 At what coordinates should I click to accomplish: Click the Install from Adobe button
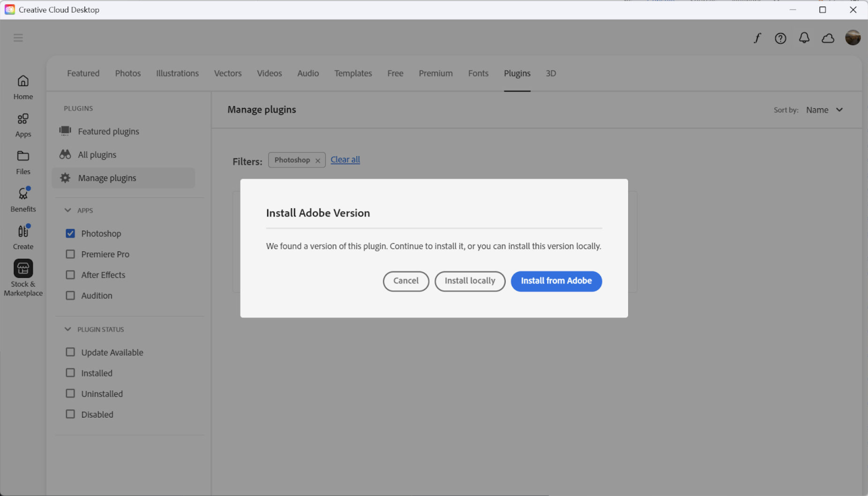[556, 281]
